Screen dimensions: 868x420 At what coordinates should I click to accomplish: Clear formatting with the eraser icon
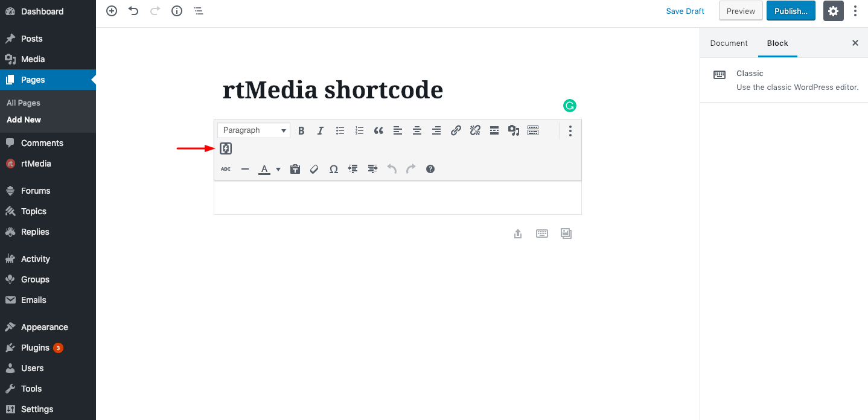pyautogui.click(x=314, y=170)
